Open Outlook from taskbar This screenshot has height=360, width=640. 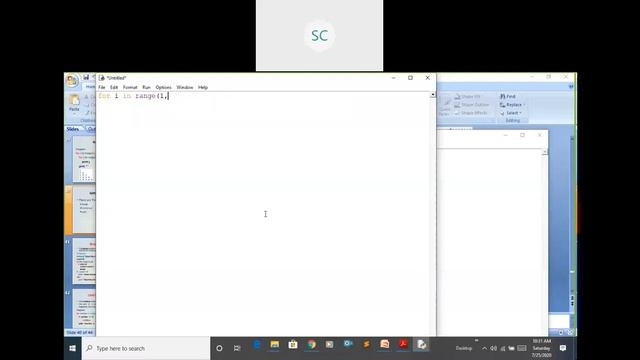pos(348,345)
